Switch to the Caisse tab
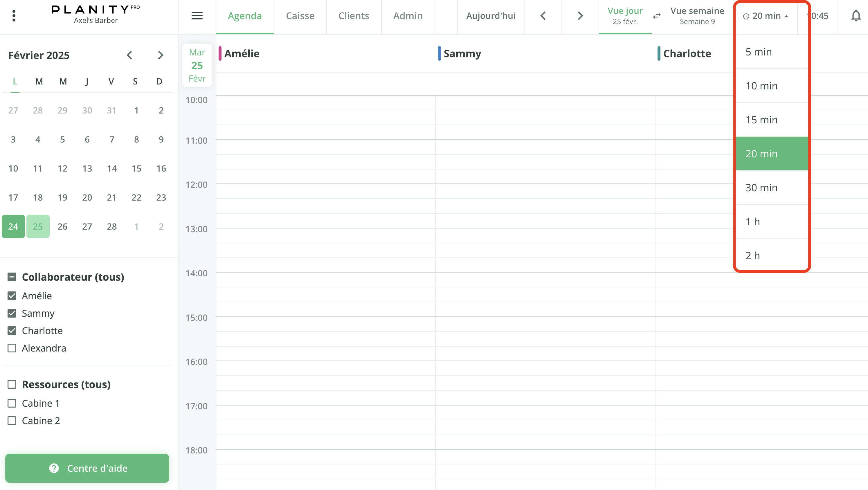 pyautogui.click(x=300, y=15)
